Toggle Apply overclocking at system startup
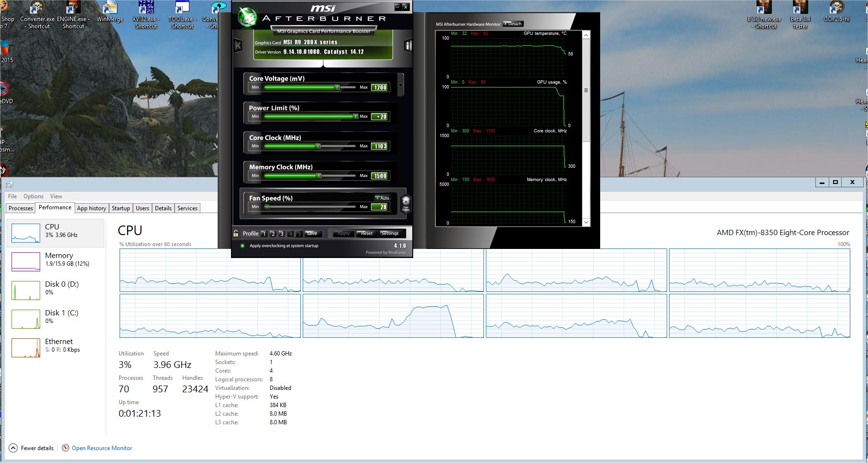Screen dimensions: 868x463 (x=242, y=246)
